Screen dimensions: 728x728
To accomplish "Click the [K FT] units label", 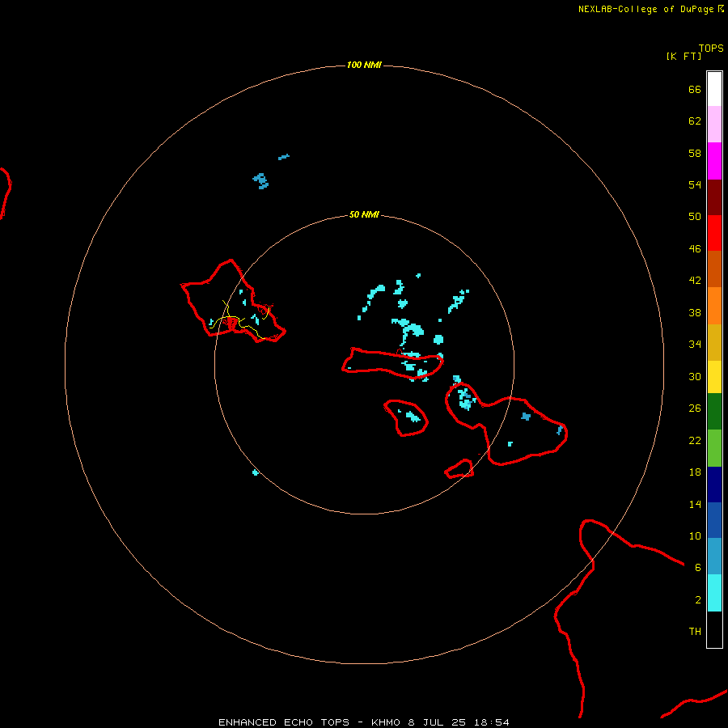I will (684, 56).
